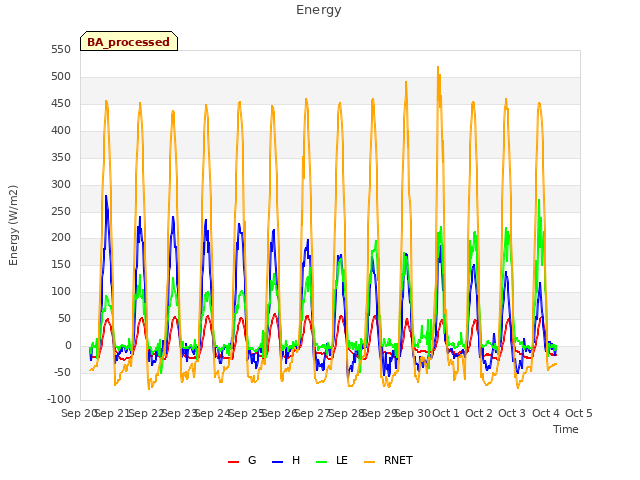Click the Oct 2 x-axis label
This screenshot has width=640, height=480.
[479, 413]
